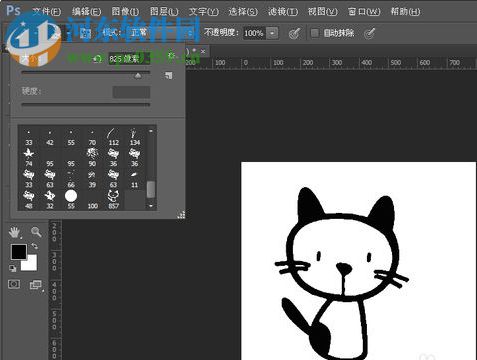The height and width of the screenshot is (360, 477).
Task: Click the 不透明度 100% value field
Action: pyautogui.click(x=254, y=33)
